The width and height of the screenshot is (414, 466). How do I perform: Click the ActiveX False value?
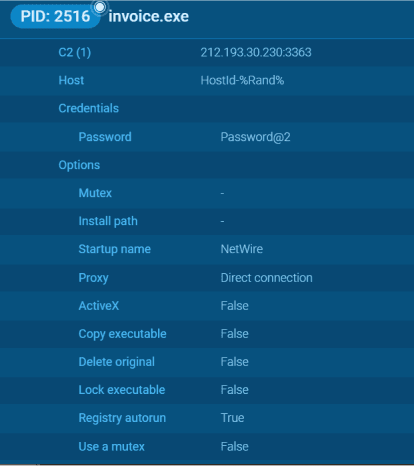(x=235, y=306)
